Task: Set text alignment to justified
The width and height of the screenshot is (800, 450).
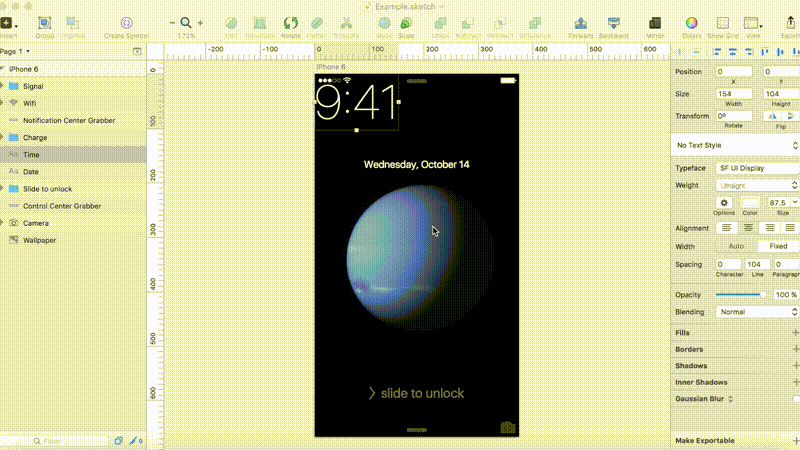Action: (x=790, y=228)
